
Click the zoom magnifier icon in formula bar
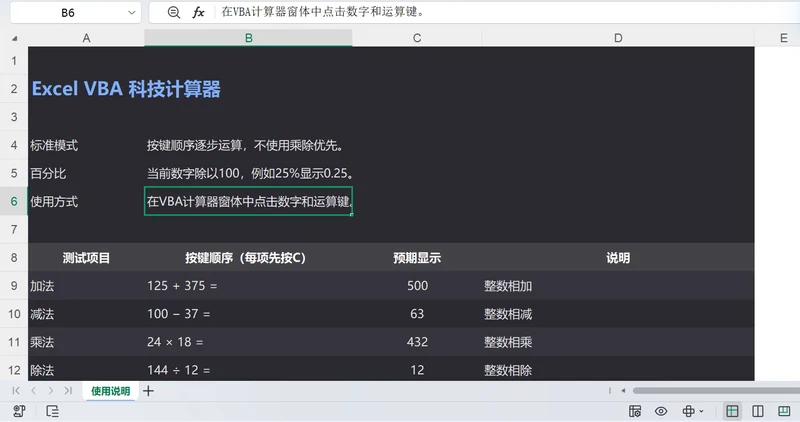coord(173,13)
